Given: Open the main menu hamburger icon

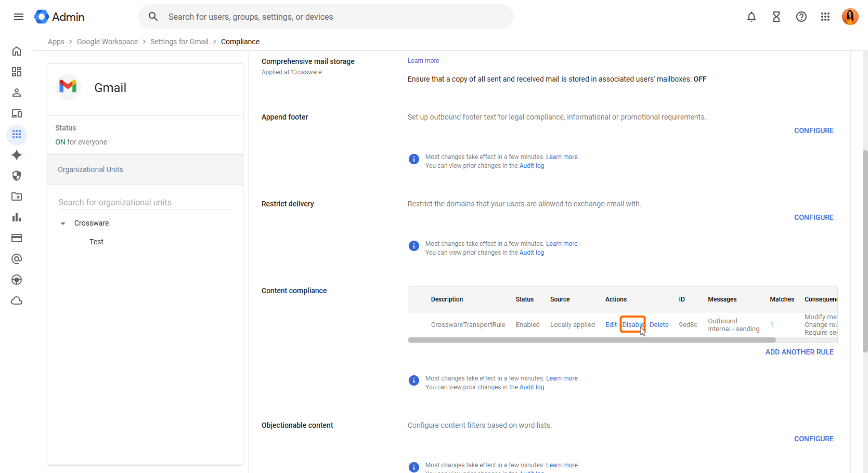Looking at the screenshot, I should [19, 17].
